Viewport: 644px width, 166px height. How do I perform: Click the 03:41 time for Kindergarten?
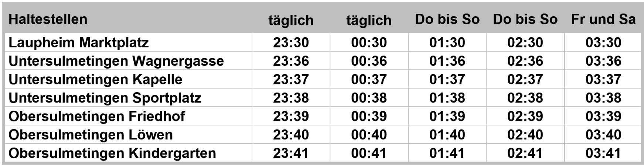603,153
